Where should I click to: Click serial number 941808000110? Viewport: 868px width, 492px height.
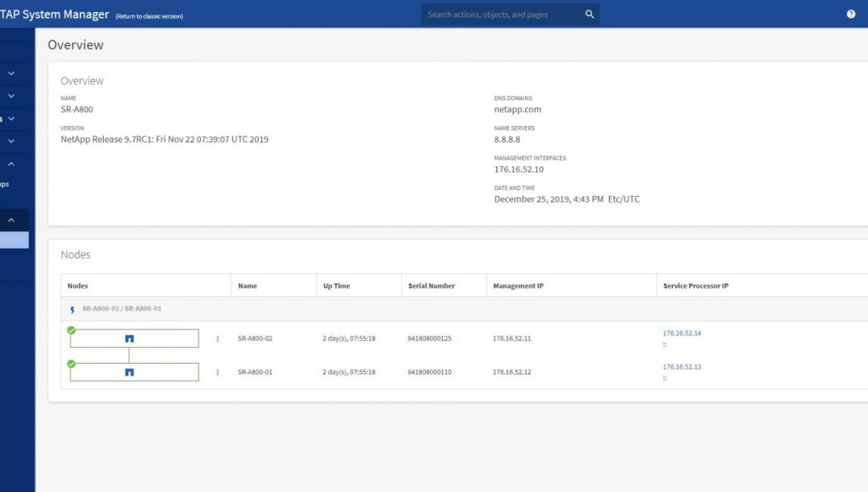coord(430,373)
